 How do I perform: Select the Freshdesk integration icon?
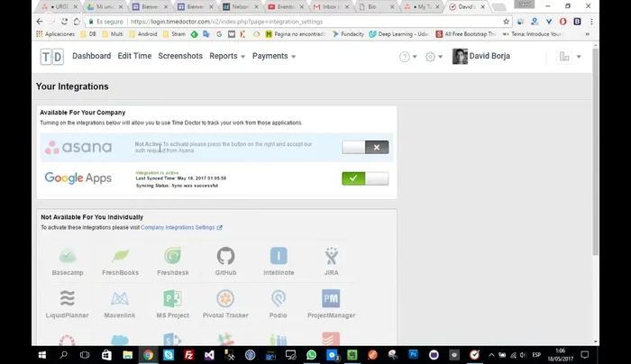pyautogui.click(x=173, y=256)
